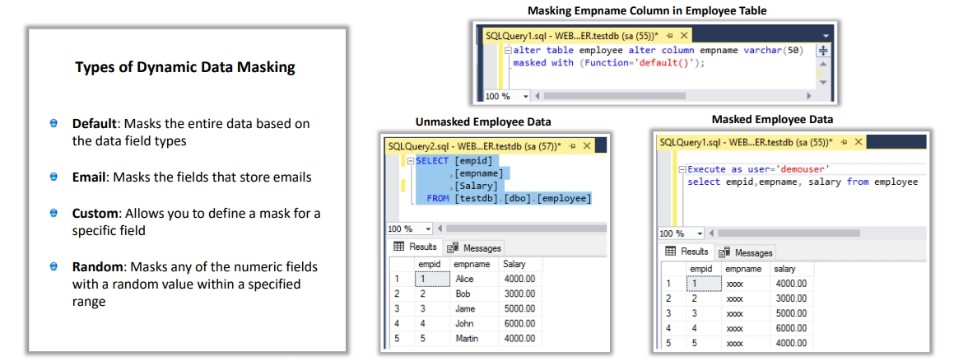Click the scroll left arrow in the Masked Employee editor

point(711,233)
